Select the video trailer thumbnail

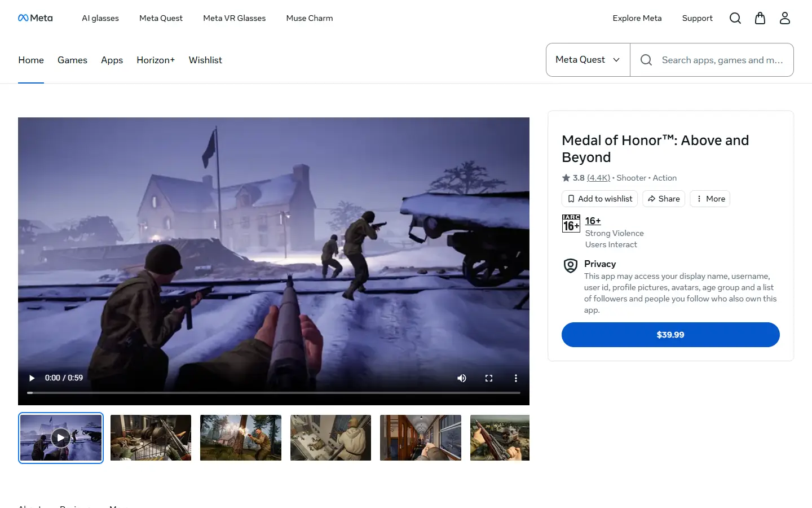coord(61,438)
